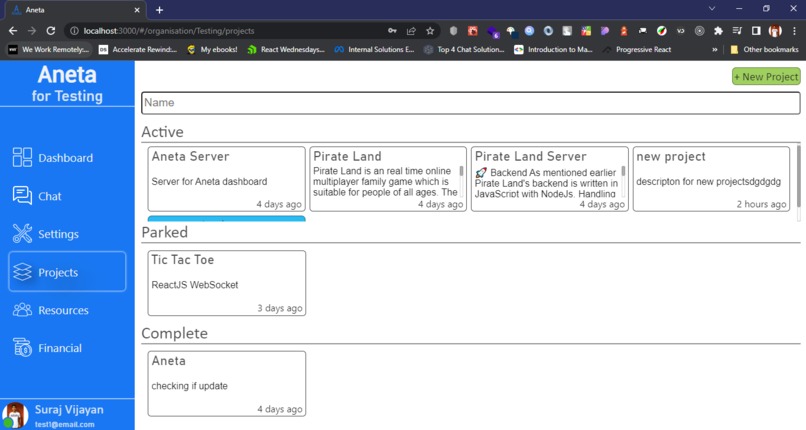
Task: Click the Aneta for Testing logo title
Action: click(67, 84)
